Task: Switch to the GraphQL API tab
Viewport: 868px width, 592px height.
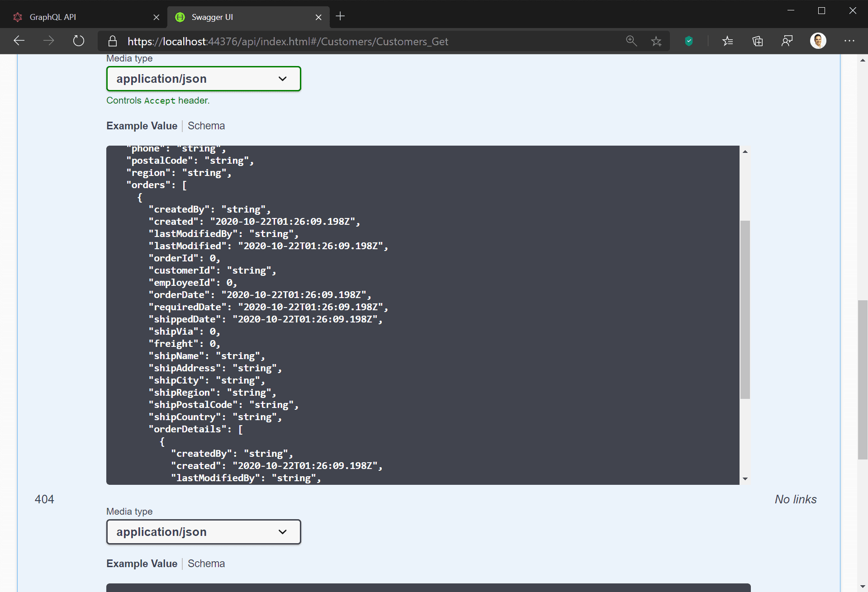Action: (x=81, y=17)
